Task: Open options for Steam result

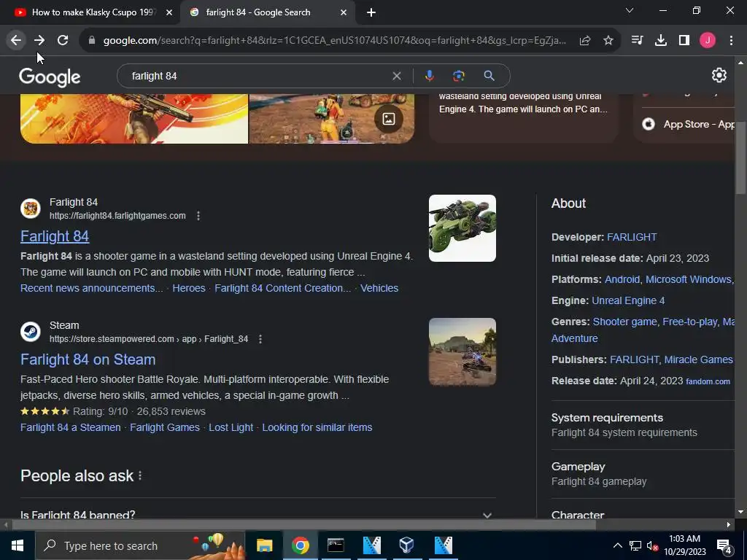Action: [x=260, y=339]
